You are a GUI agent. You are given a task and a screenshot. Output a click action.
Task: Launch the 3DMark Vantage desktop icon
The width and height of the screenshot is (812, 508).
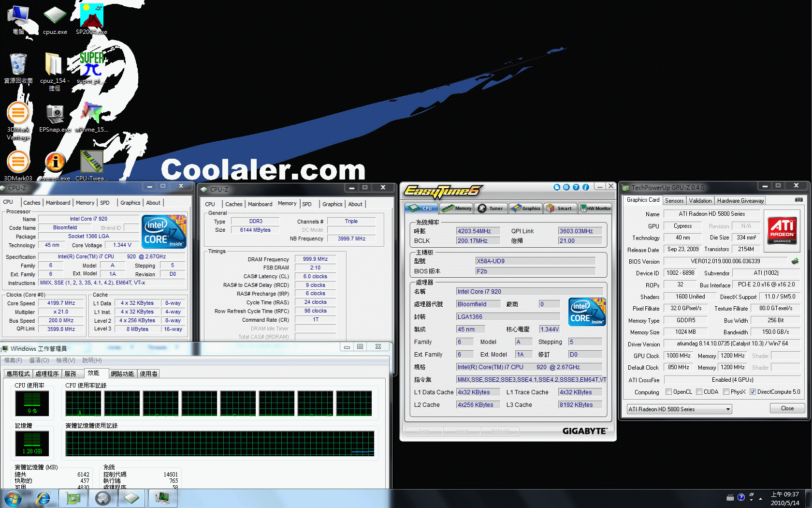[x=18, y=121]
